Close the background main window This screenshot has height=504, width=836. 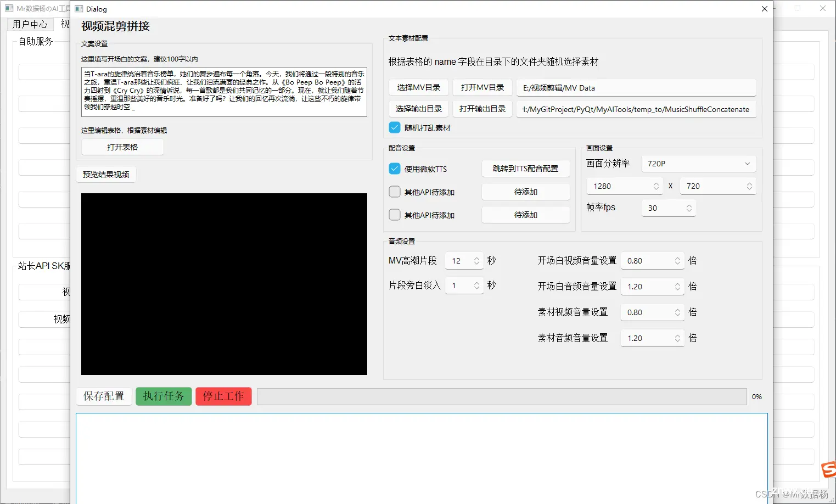tap(822, 8)
